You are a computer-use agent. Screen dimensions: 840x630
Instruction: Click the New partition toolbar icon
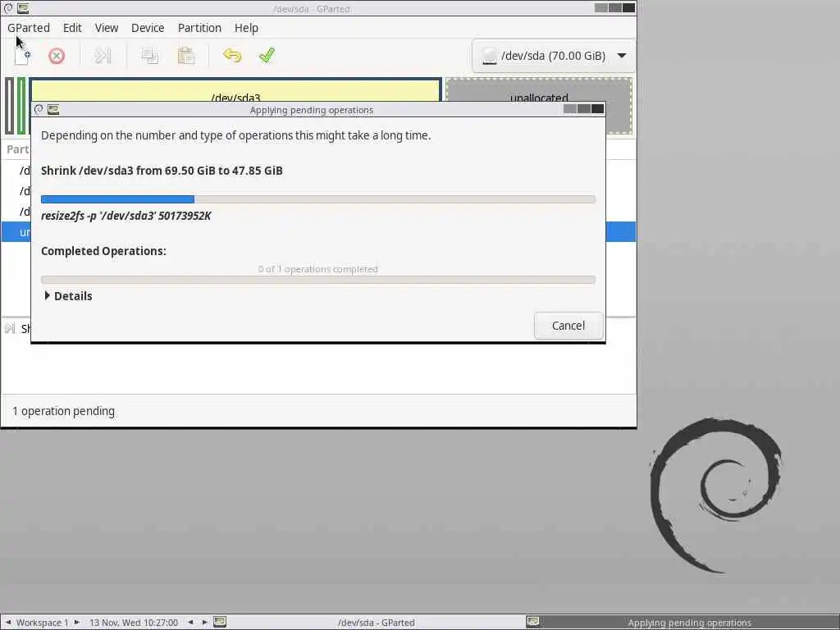point(22,56)
